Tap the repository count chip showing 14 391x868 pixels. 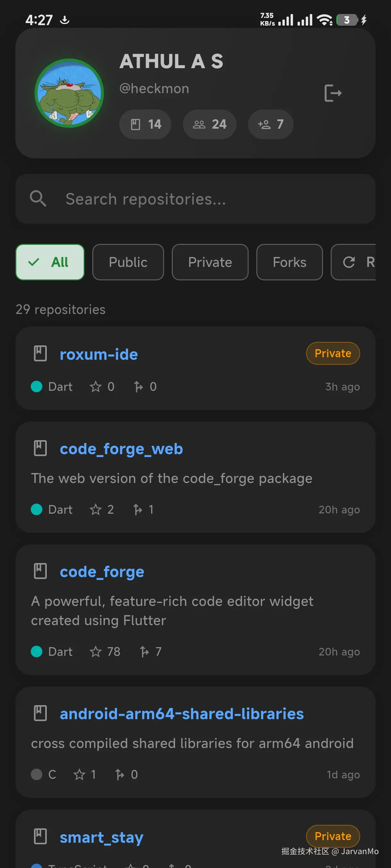click(x=145, y=124)
